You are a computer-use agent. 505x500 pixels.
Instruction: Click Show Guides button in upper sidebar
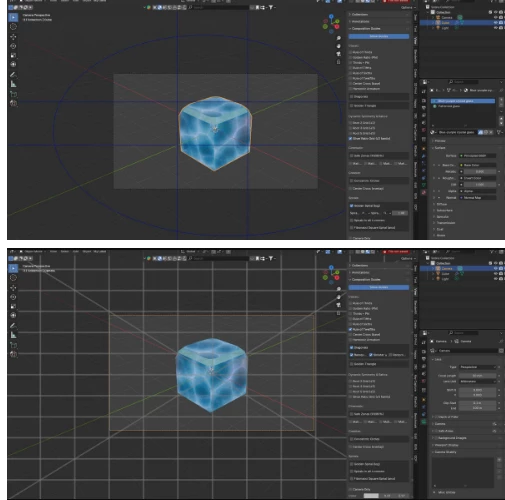pos(379,36)
